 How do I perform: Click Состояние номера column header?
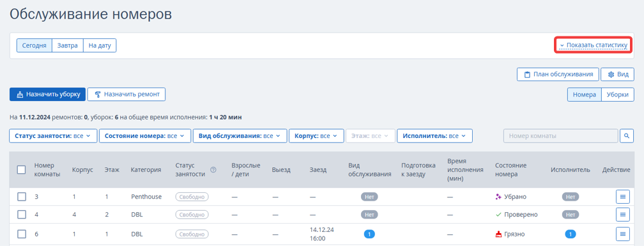tap(511, 169)
